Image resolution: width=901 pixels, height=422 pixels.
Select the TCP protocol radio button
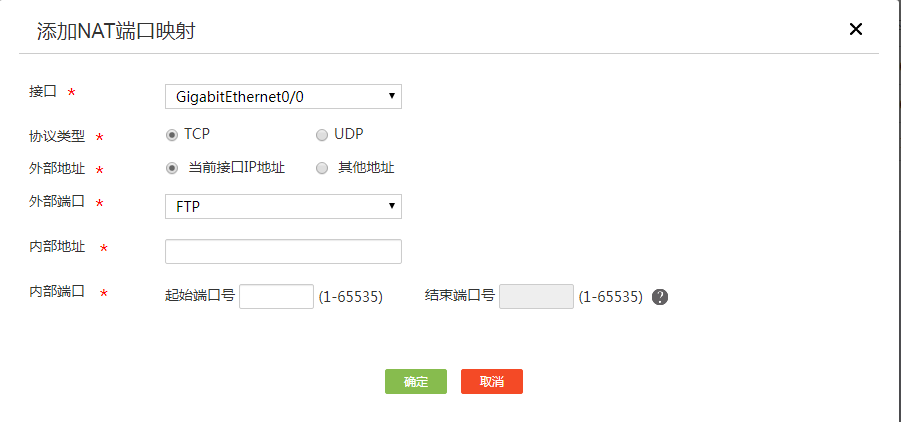coord(172,134)
